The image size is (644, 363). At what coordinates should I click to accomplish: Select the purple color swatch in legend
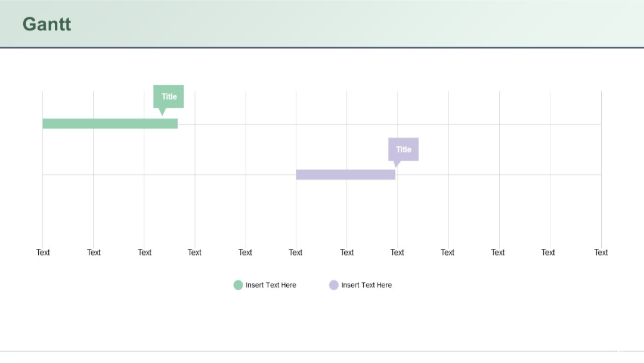click(334, 285)
